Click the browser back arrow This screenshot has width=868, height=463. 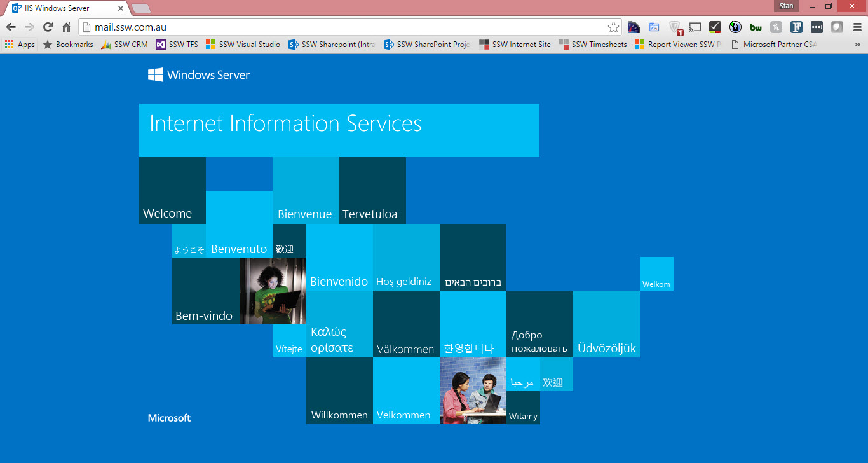click(x=11, y=27)
